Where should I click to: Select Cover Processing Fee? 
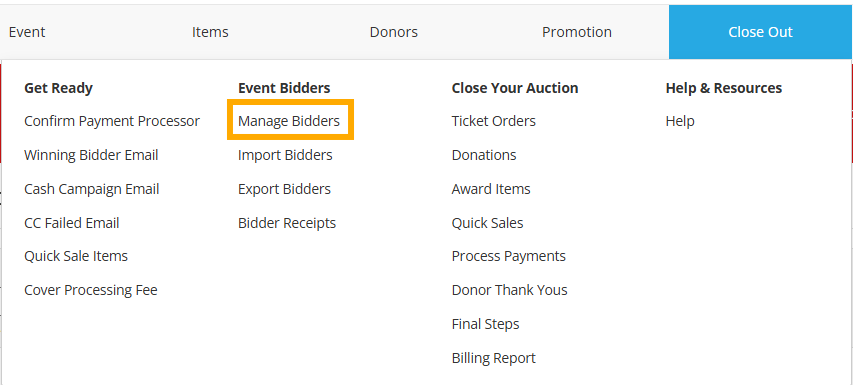point(91,290)
